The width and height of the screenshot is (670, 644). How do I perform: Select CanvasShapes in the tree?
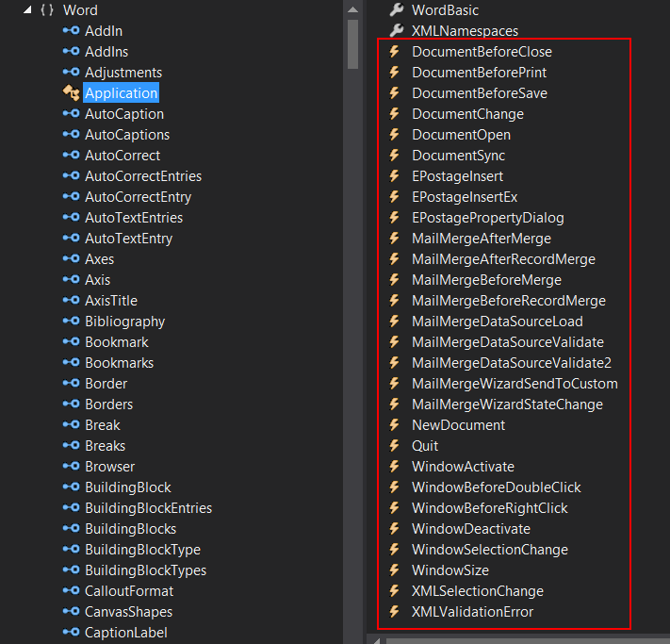click(128, 612)
